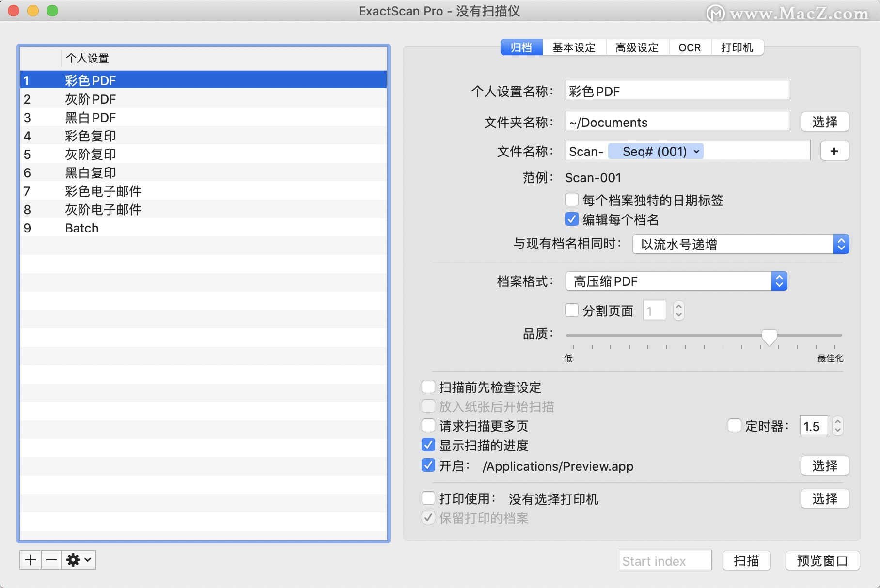Click the Scan- file name prefix text
Image resolution: width=880 pixels, height=588 pixels.
tap(586, 152)
